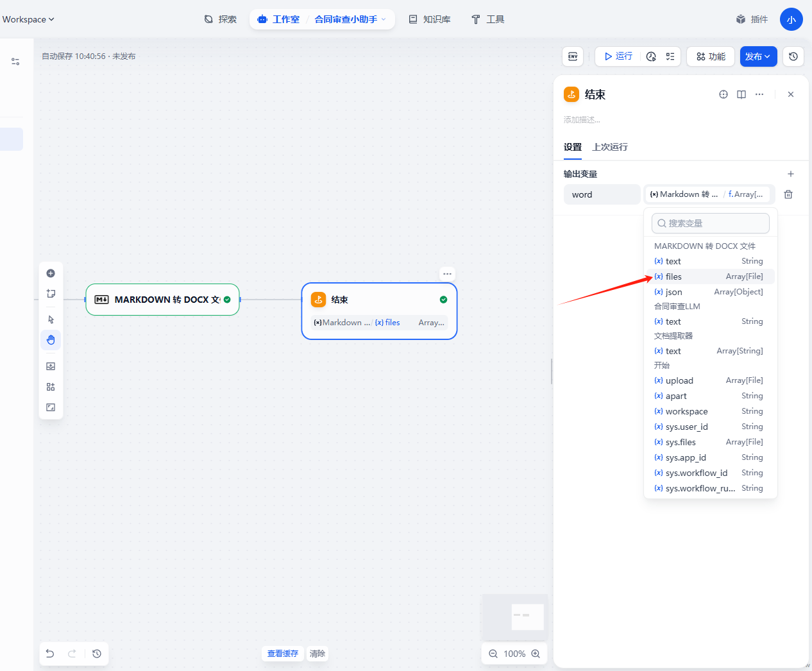Viewport: 812px width, 671px height.
Task: Select text under MARKDOWN 转 DOCX 文件
Action: (x=711, y=261)
